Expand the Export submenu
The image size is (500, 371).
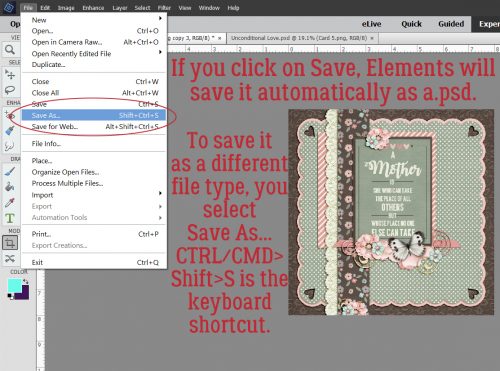pos(94,206)
